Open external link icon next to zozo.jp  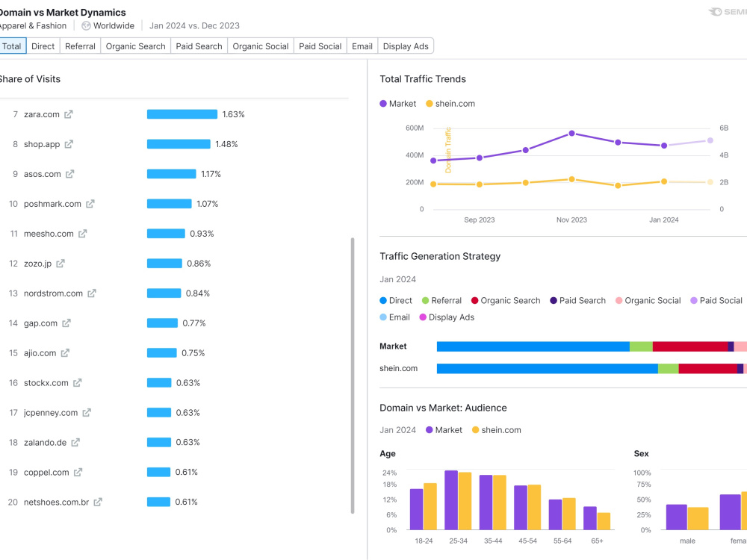tap(61, 264)
